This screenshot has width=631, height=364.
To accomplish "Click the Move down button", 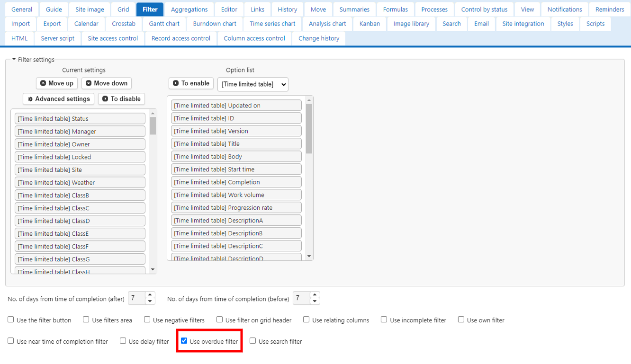I will [107, 83].
